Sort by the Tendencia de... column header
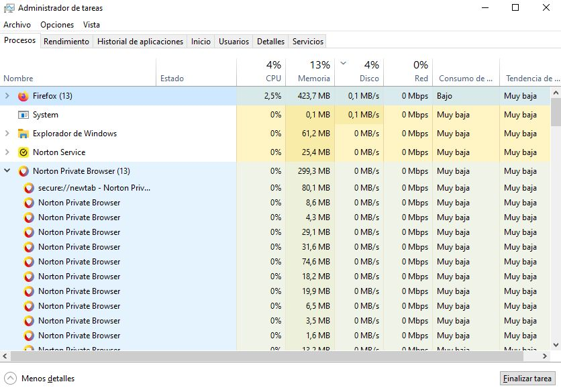This screenshot has width=561, height=392. (x=530, y=72)
